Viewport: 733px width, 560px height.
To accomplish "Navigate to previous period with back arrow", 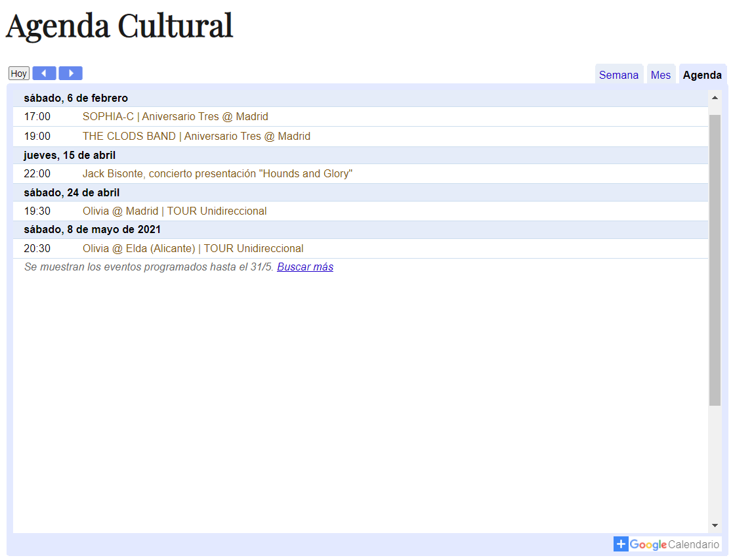I will (44, 73).
